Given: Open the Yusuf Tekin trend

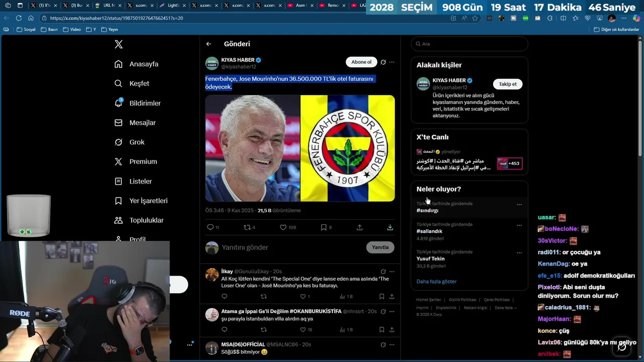Looking at the screenshot, I should (431, 258).
